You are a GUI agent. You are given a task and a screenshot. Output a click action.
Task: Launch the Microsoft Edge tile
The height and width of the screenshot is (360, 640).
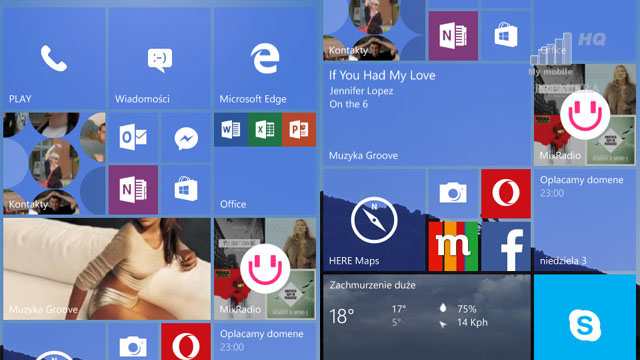265,58
